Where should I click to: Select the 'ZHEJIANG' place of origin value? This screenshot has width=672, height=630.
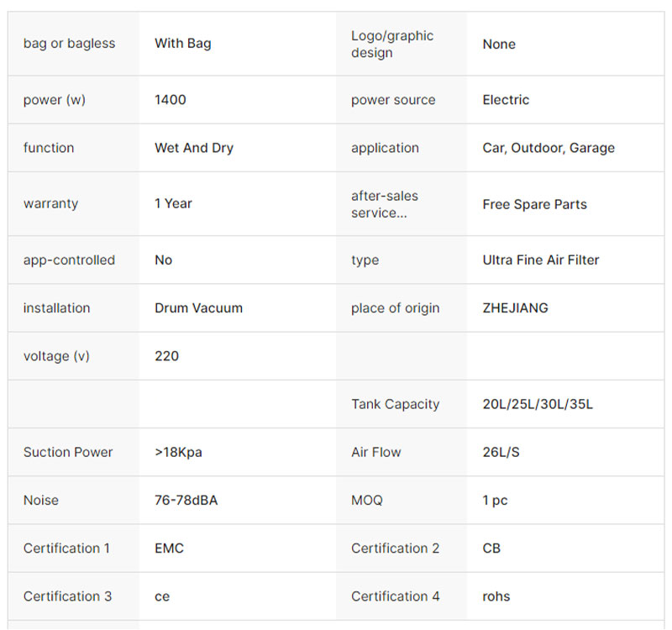(515, 308)
